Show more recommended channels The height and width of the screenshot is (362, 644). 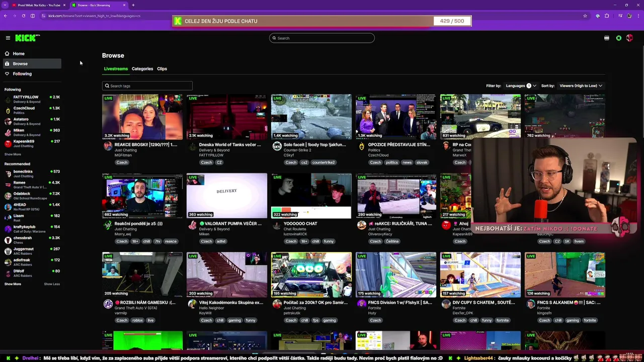pos(13,284)
